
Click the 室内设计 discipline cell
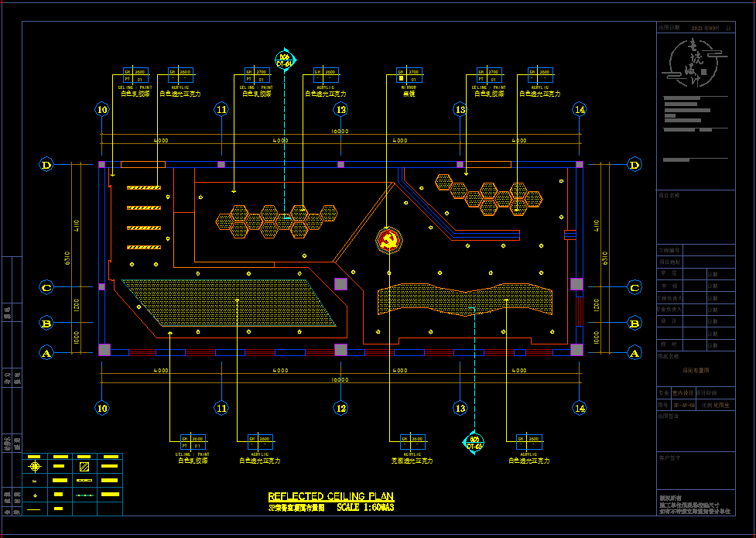(683, 393)
